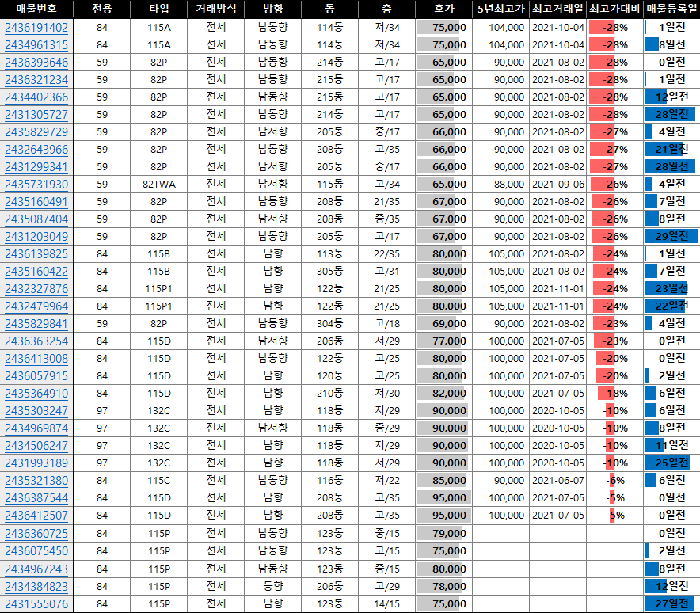Open listing link 2436360725
The height and width of the screenshot is (613, 700).
point(36,534)
